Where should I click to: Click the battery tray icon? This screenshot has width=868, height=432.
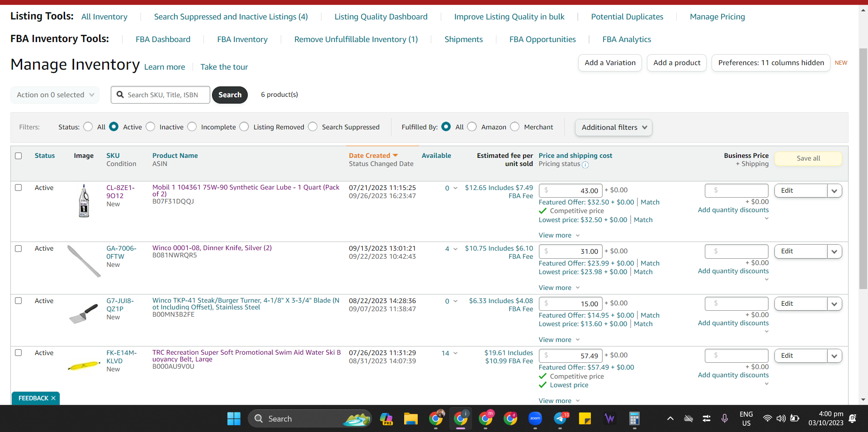click(x=795, y=419)
